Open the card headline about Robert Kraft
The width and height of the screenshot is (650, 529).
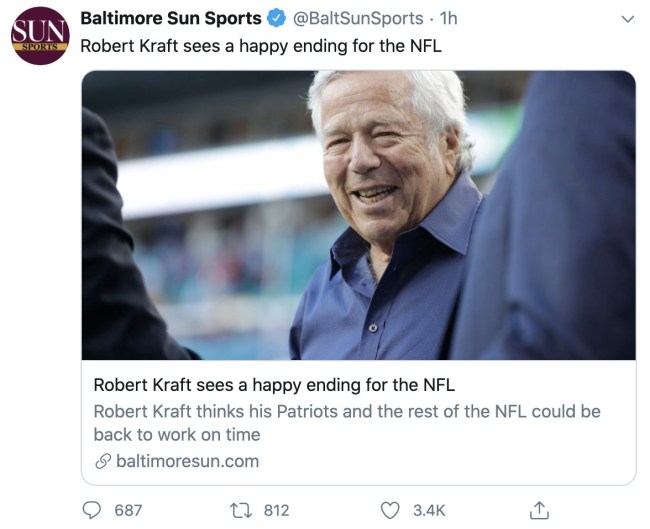point(274,385)
